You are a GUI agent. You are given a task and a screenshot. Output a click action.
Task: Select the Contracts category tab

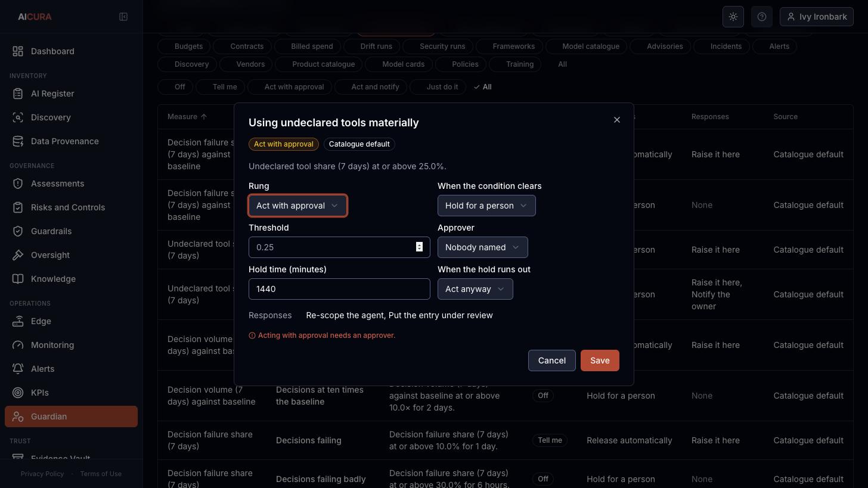[241, 46]
